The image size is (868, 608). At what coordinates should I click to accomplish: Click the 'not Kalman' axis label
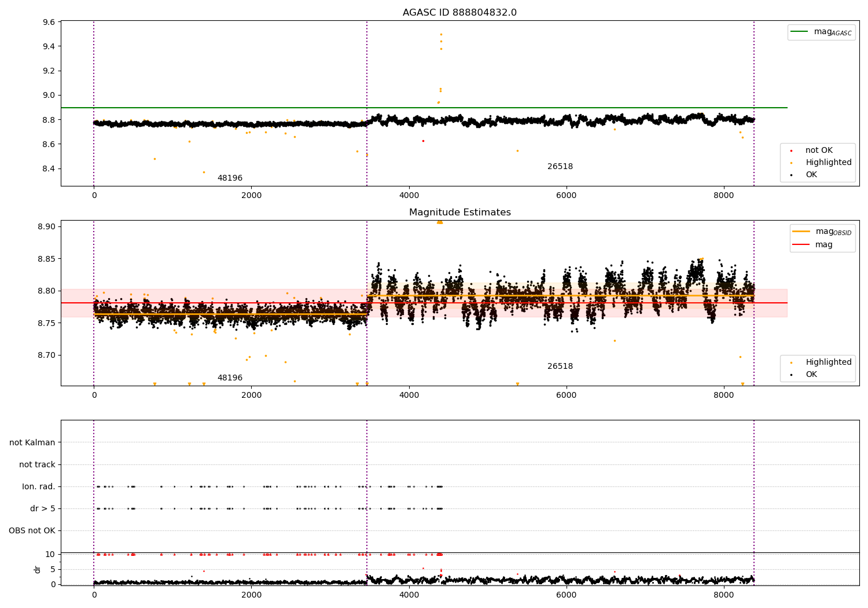pos(32,442)
